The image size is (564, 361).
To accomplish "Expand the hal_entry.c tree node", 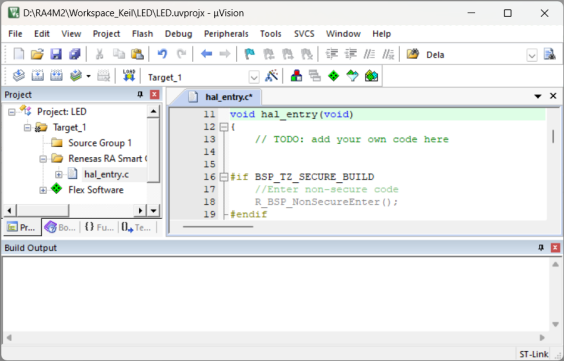I will tap(59, 174).
